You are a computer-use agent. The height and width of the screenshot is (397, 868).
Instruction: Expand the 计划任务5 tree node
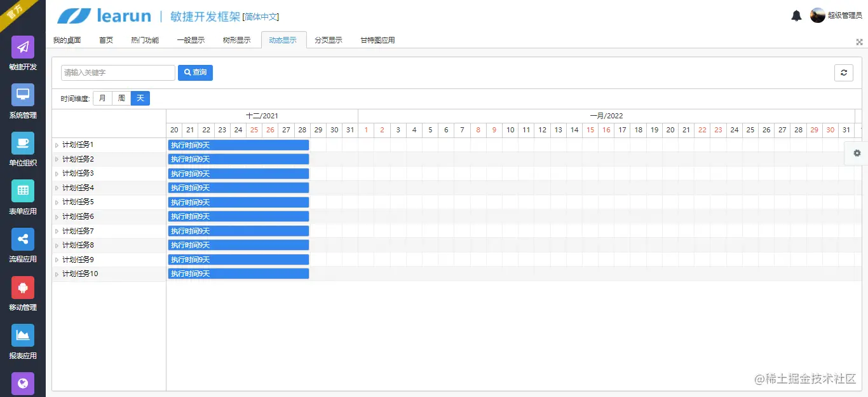58,202
